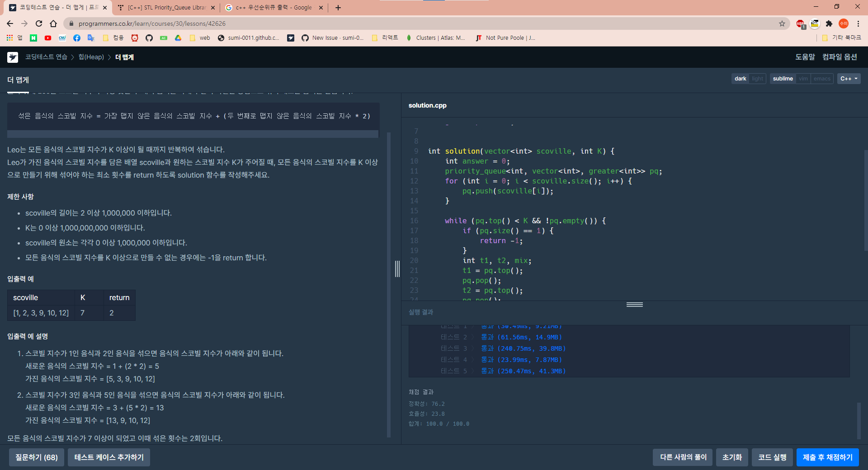The height and width of the screenshot is (470, 868).
Task: Bookmark this page with the star icon
Action: (x=782, y=23)
